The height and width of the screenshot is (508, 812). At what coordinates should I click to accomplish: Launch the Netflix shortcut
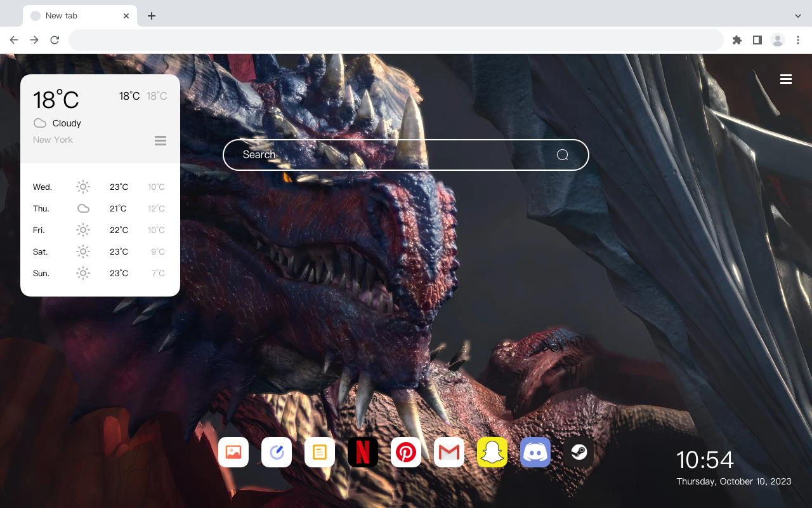pyautogui.click(x=363, y=452)
